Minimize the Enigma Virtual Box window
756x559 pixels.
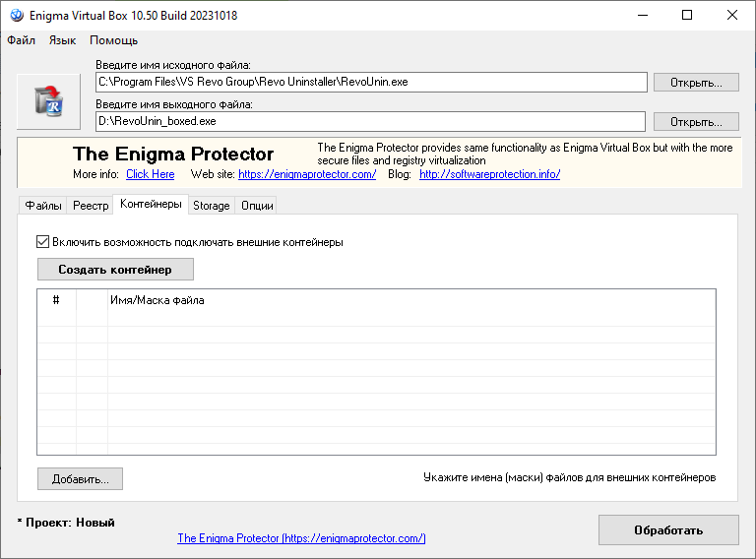tap(643, 16)
